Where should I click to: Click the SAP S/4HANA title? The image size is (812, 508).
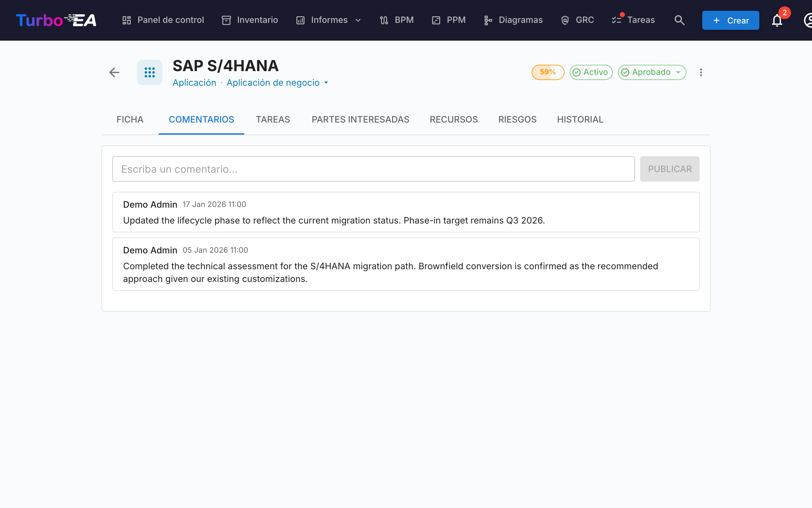[226, 66]
